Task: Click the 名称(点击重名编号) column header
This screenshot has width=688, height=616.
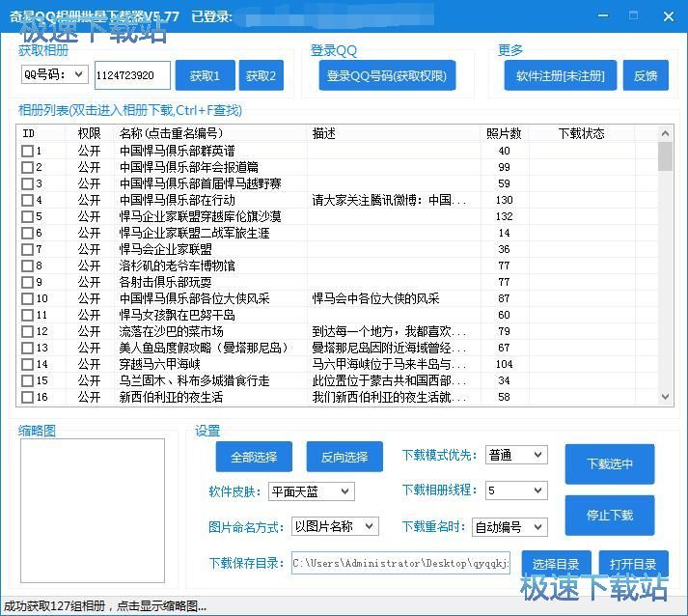Action: coord(210,133)
